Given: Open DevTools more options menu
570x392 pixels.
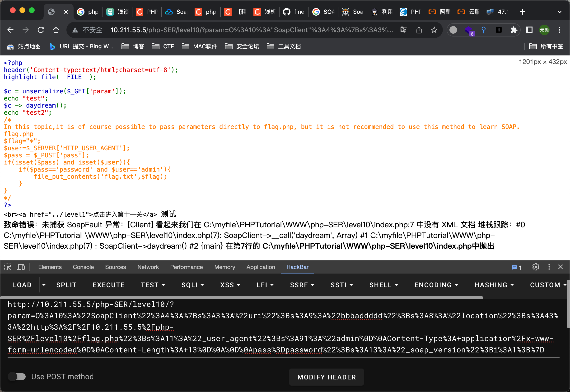Looking at the screenshot, I should 549,267.
